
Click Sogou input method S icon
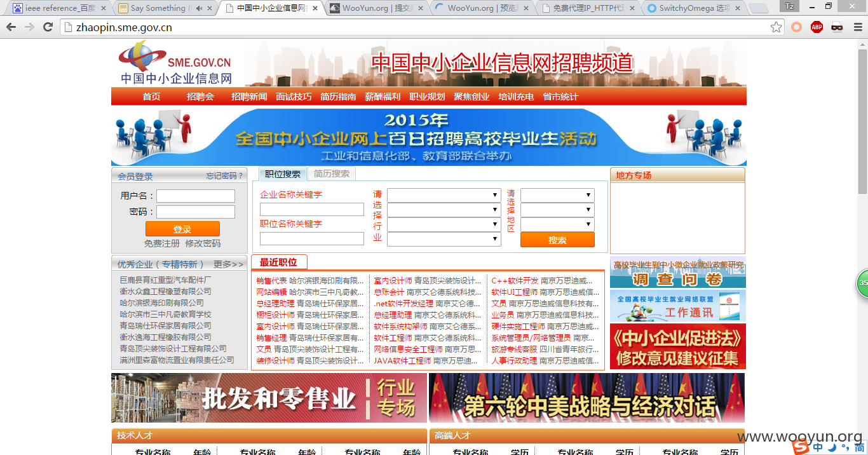(802, 447)
